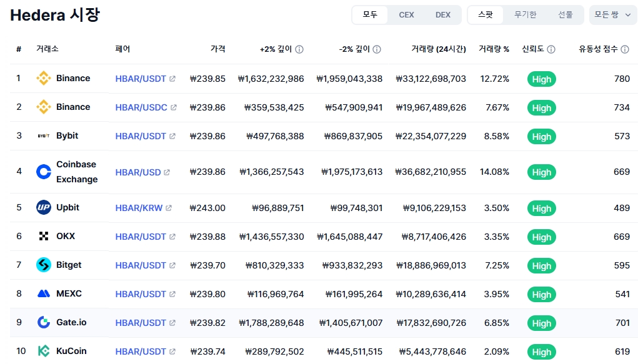Open external link icon for Bitget pair
The width and height of the screenshot is (638, 364).
pos(172,265)
